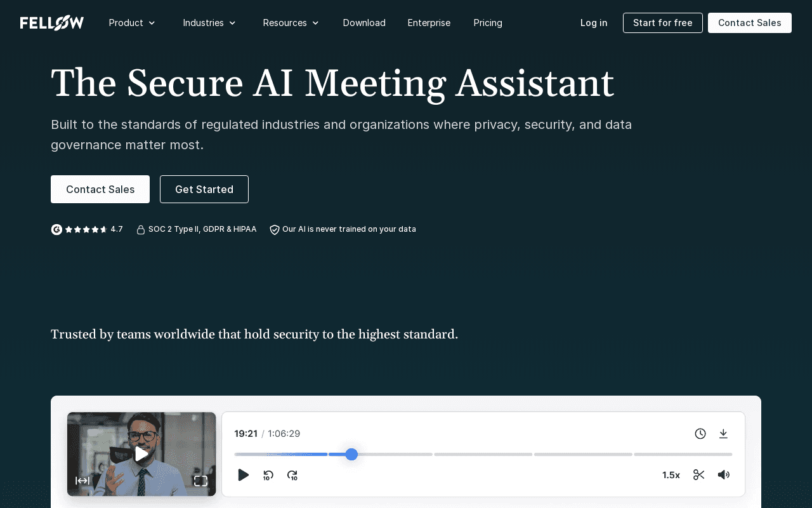Expand the Industries chevron arrow
Screen dimensions: 812x508
[232, 23]
